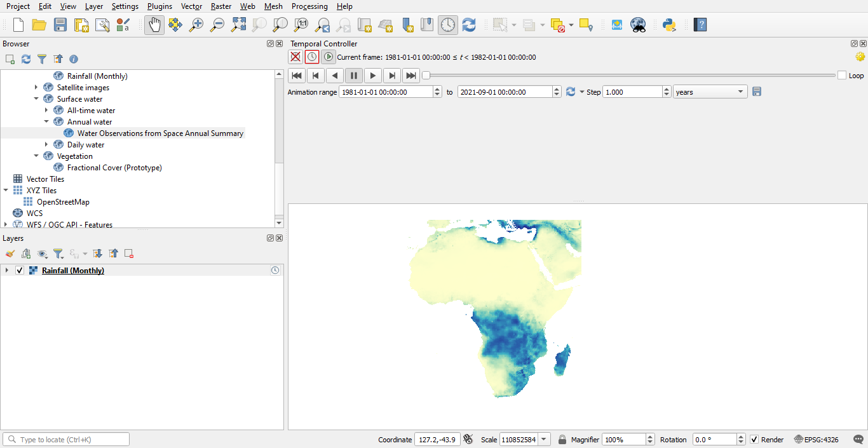Open the MetaSearch catalog tool
Image resolution: width=868 pixels, height=448 pixels.
(637, 25)
